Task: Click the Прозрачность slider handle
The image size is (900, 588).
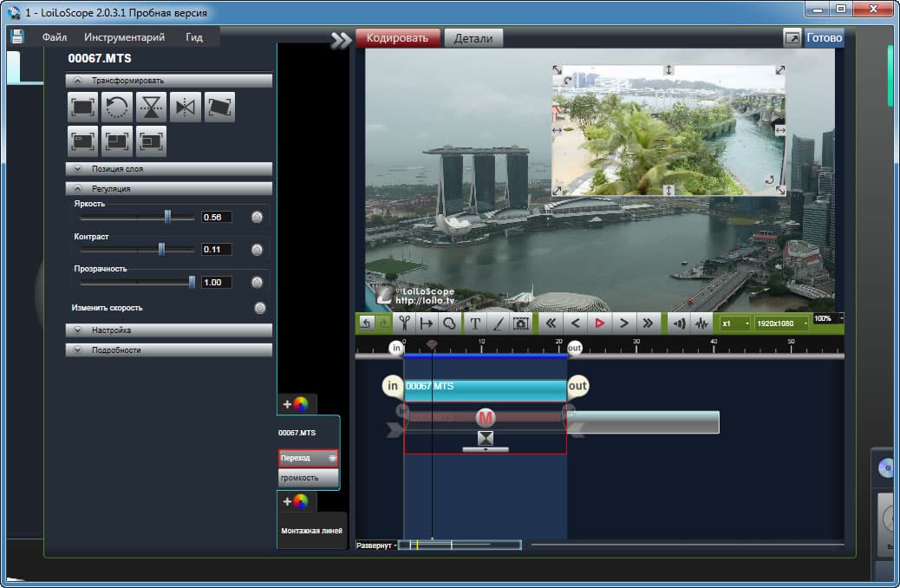Action: (x=192, y=282)
